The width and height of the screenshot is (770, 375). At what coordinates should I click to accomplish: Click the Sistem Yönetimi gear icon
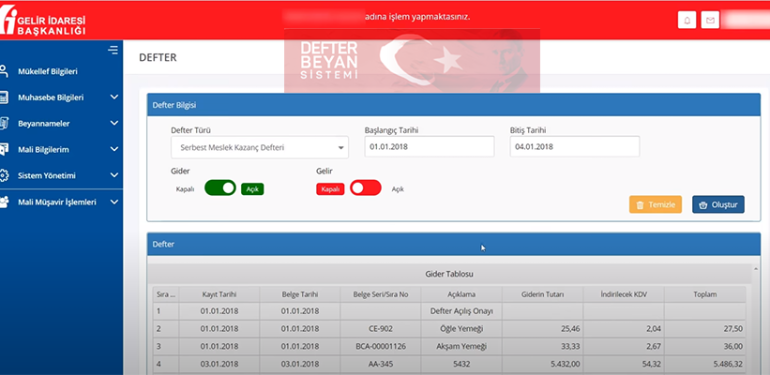[x=4, y=175]
